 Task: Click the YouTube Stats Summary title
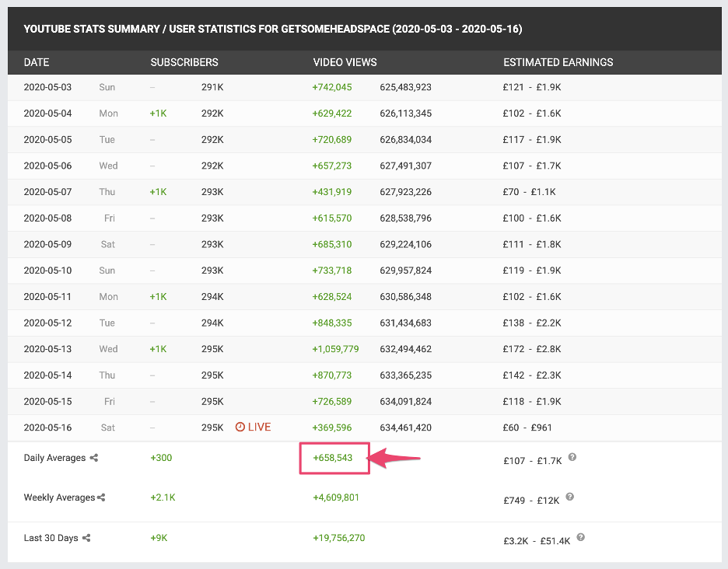273,29
